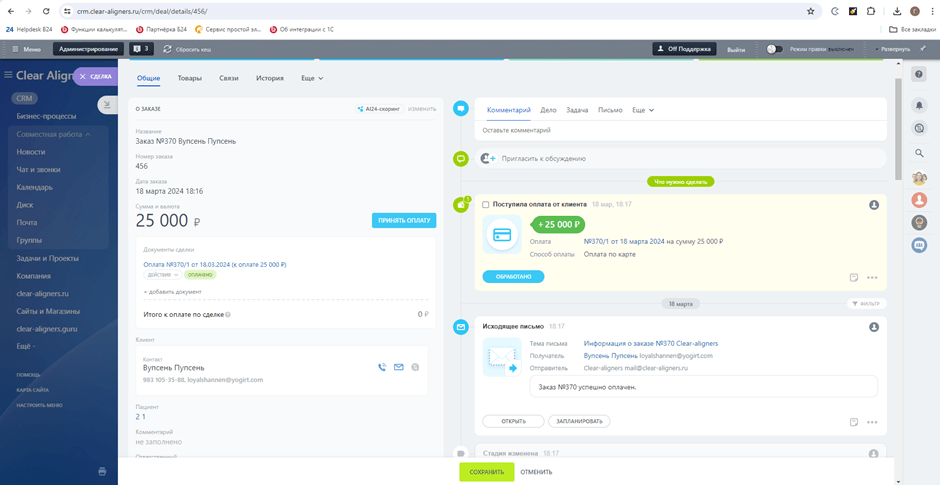Click the blue chat bubble icon in right panel

click(919, 245)
